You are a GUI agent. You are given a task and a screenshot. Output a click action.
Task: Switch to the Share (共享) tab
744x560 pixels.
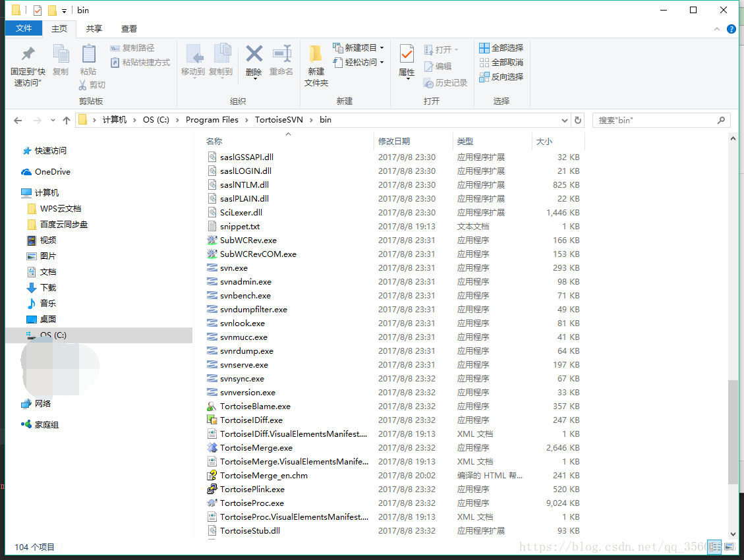94,28
